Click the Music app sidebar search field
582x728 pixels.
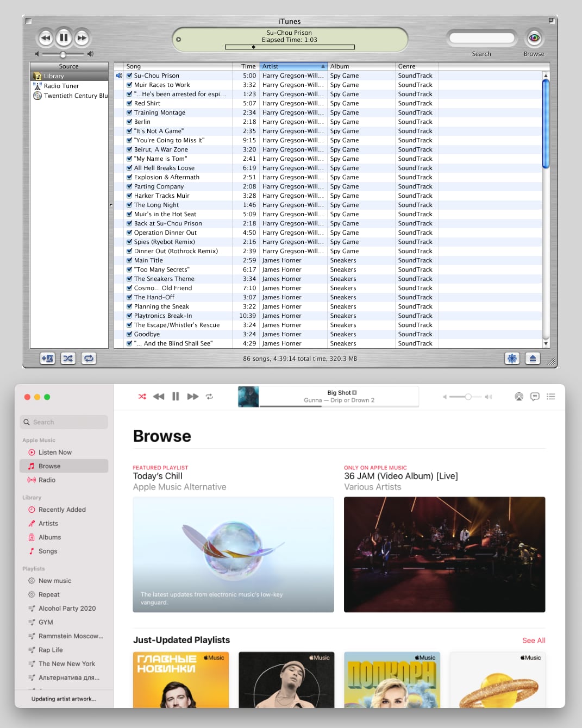pyautogui.click(x=64, y=422)
